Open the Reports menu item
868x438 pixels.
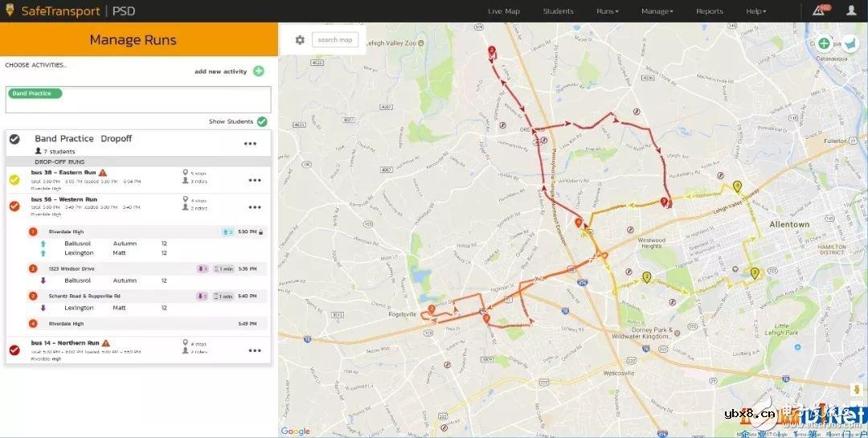pyautogui.click(x=710, y=11)
